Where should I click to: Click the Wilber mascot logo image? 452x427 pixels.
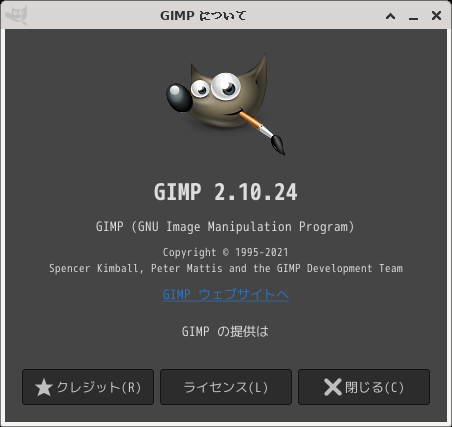(226, 104)
